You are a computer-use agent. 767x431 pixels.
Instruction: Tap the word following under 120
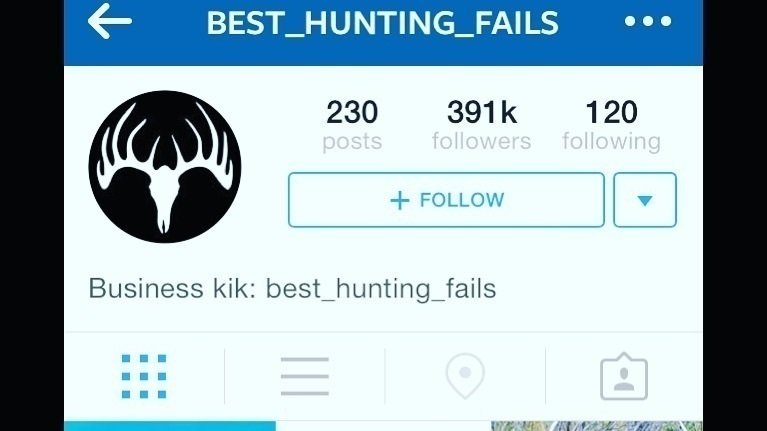point(611,142)
